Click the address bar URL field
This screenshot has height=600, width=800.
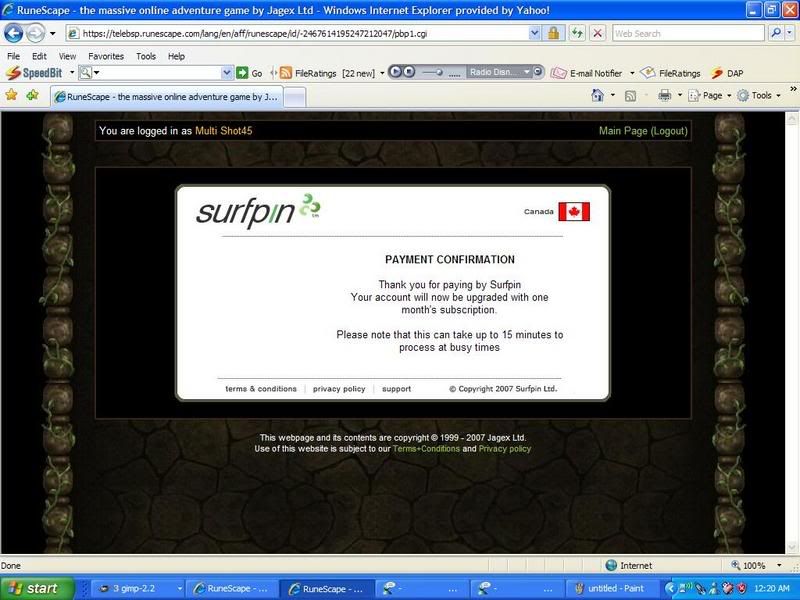click(x=304, y=34)
